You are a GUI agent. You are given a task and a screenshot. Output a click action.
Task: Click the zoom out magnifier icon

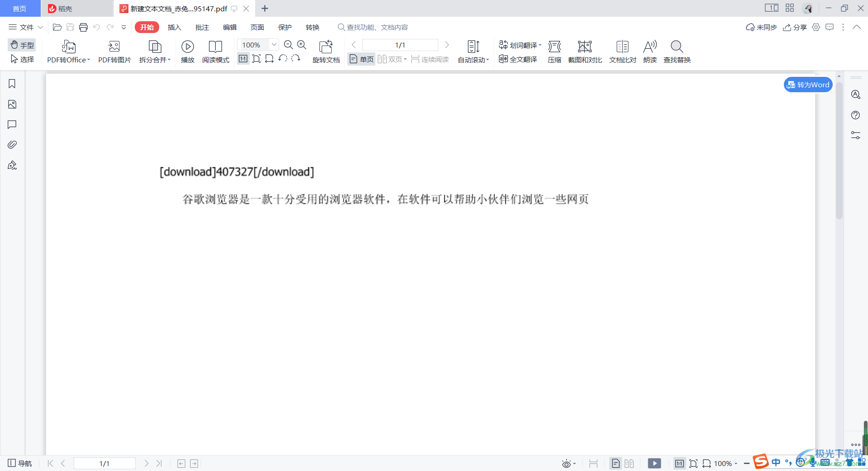pos(289,45)
